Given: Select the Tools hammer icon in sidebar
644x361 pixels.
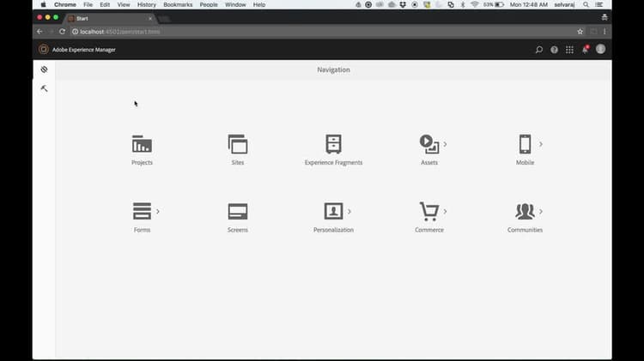Looking at the screenshot, I should coord(44,88).
